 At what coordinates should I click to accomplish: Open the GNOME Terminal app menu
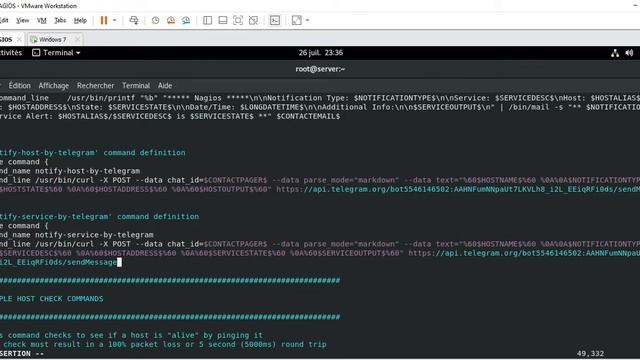click(56, 53)
